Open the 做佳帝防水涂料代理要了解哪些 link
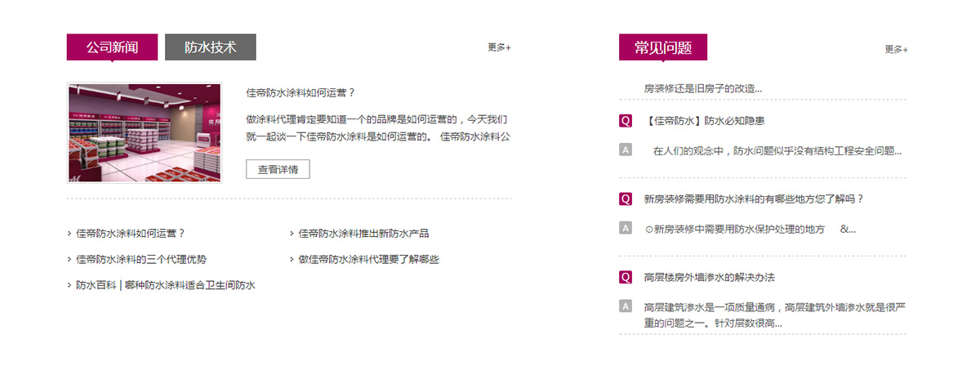This screenshot has width=980, height=366. pos(368,259)
